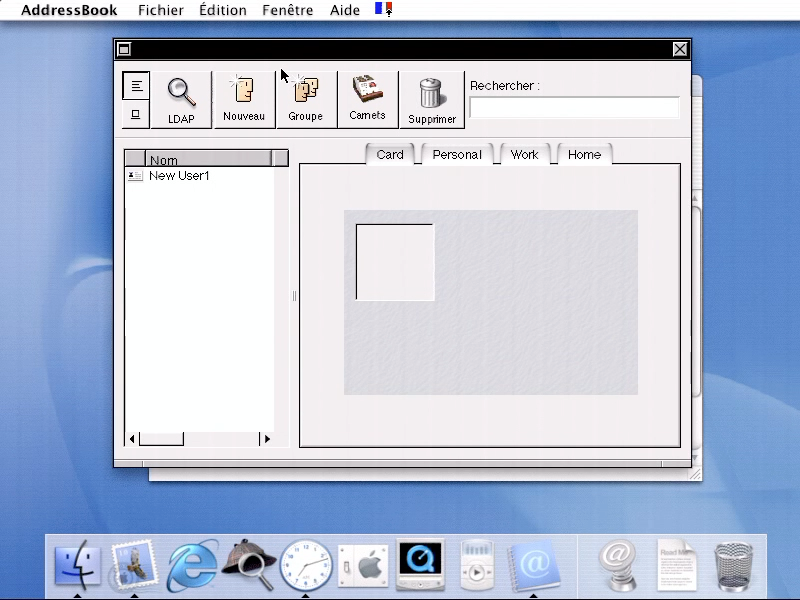Click the vCard icon beside New User1
This screenshot has width=800, height=600.
coord(135,176)
